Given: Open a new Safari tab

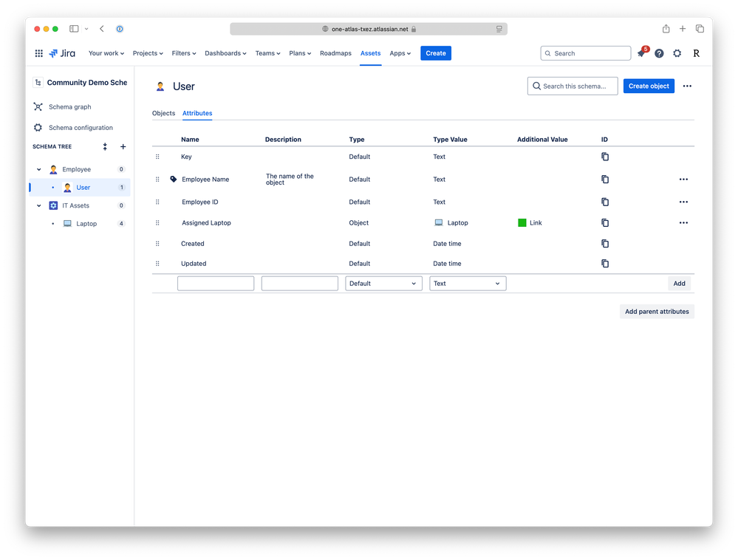Looking at the screenshot, I should pyautogui.click(x=683, y=29).
